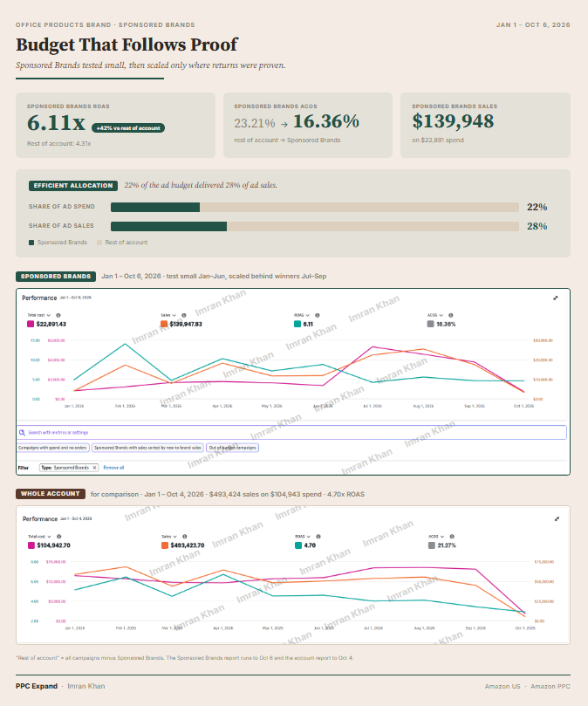The height and width of the screenshot is (706, 588).
Task: Open Sales info icon in Whole Account panel
Action: pos(185,536)
